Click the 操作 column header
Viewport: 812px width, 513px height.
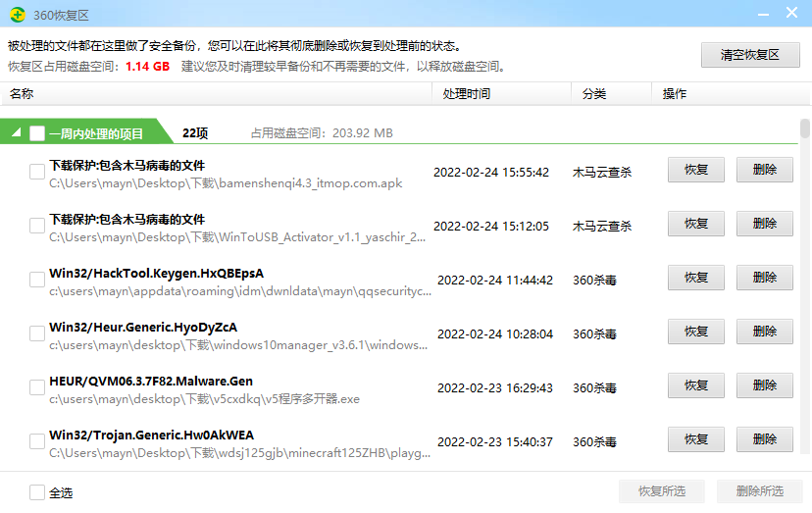click(x=732, y=94)
